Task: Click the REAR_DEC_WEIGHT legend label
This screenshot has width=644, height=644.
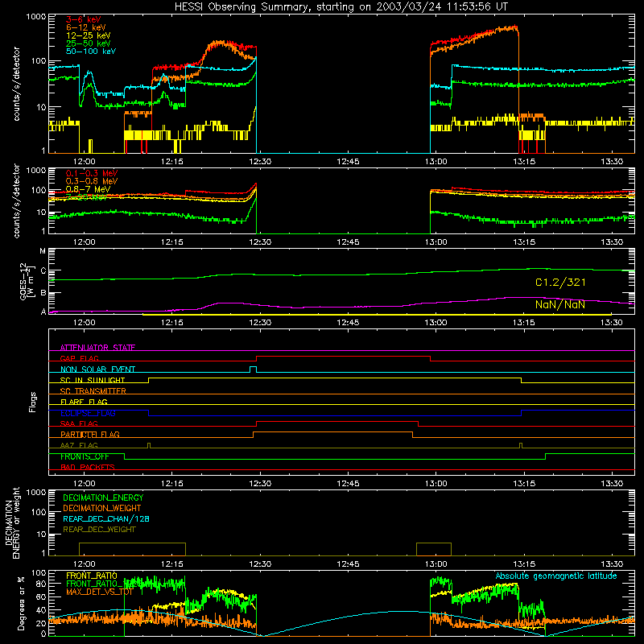Action: click(x=99, y=530)
